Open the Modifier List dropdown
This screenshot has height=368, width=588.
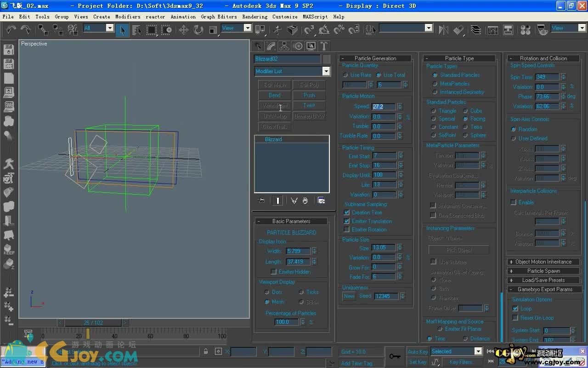(326, 71)
